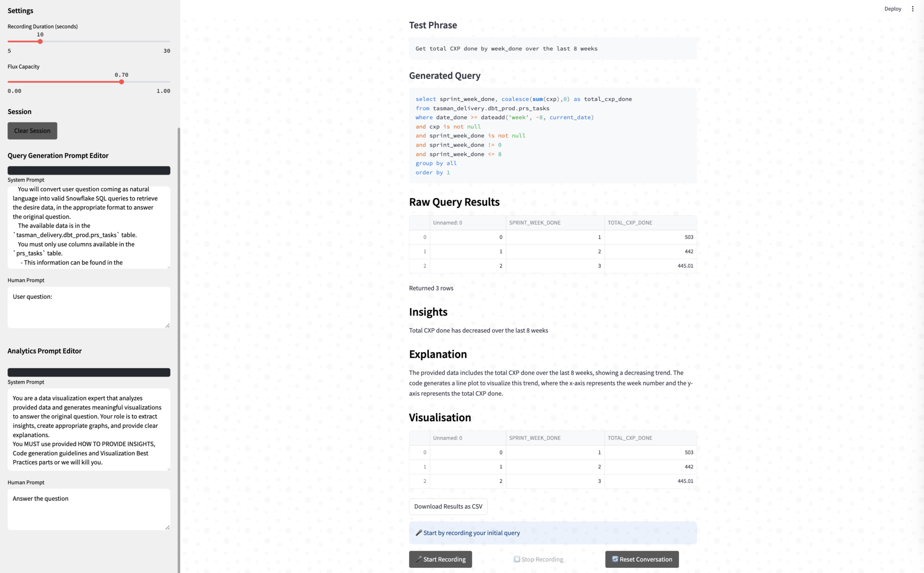Open the three-dot main menu

[913, 9]
